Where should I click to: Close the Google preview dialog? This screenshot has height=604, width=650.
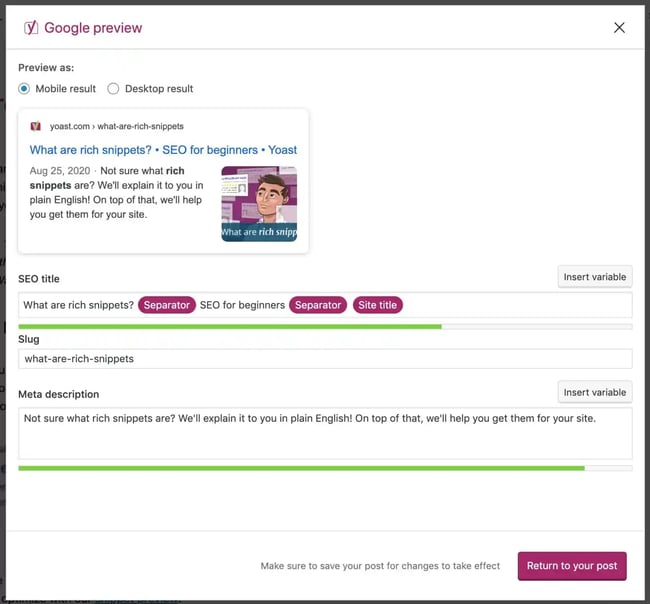pyautogui.click(x=619, y=28)
